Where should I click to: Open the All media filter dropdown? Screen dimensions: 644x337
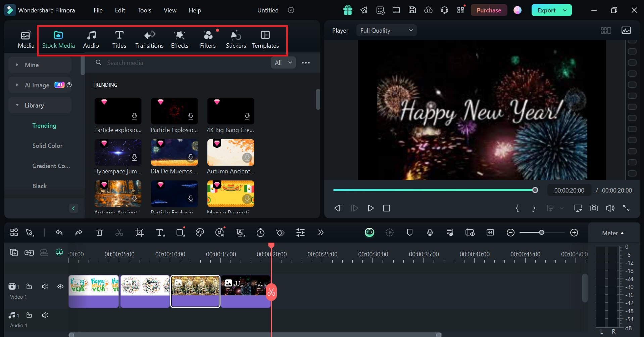pos(283,62)
